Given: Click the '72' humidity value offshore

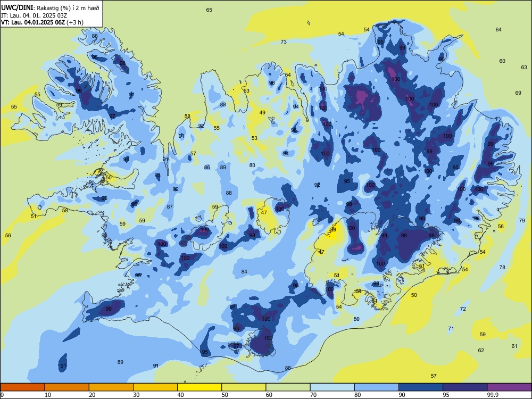Looking at the screenshot, I should click(463, 309).
